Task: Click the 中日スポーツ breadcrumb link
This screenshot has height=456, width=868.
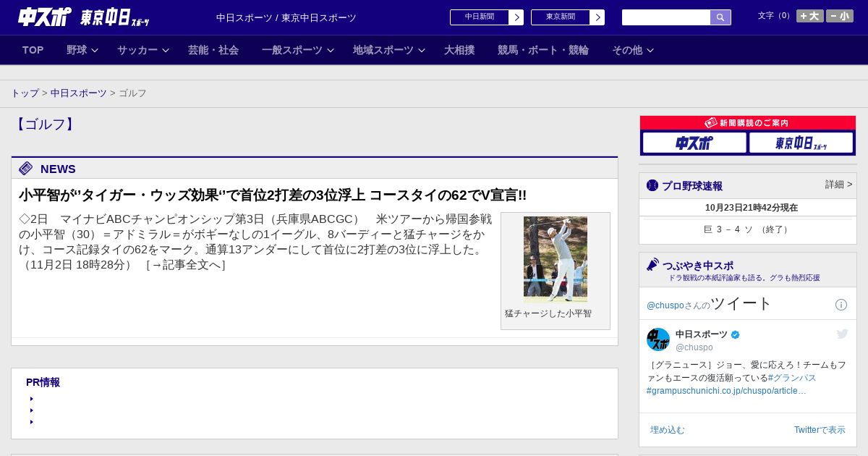Action: point(79,93)
